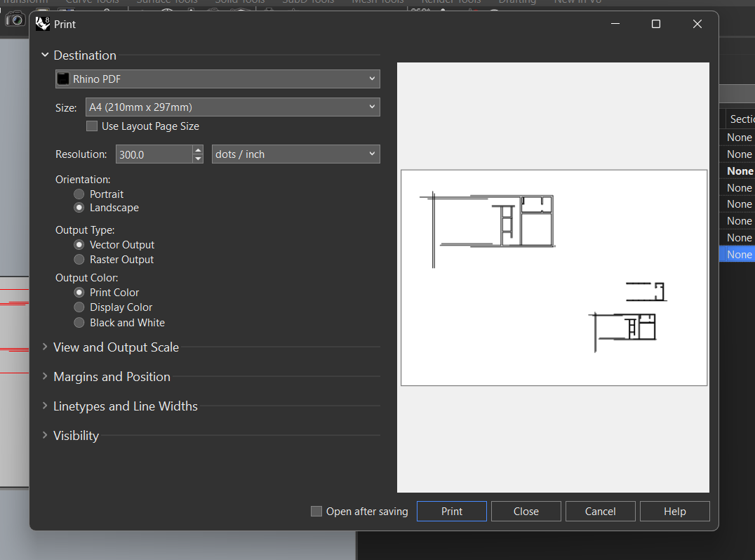Increase resolution with the up stepper arrow
The image size is (755, 560).
[x=198, y=149]
